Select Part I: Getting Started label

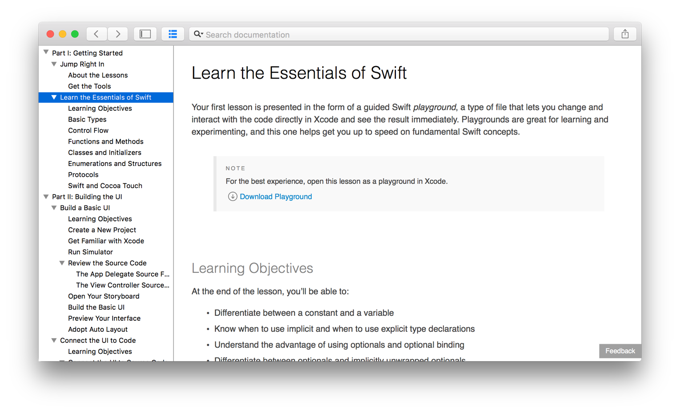click(x=87, y=53)
